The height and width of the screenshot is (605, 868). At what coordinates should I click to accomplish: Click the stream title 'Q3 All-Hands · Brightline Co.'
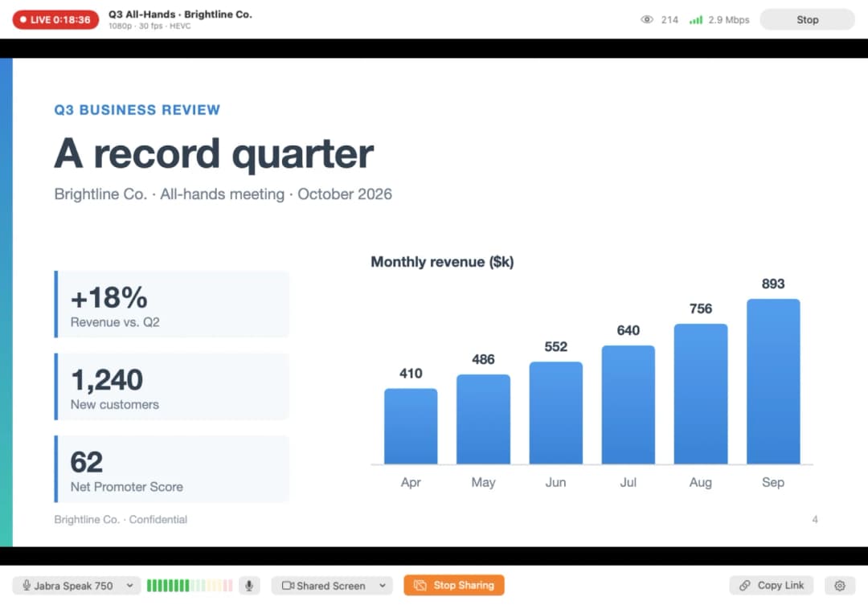coord(180,14)
